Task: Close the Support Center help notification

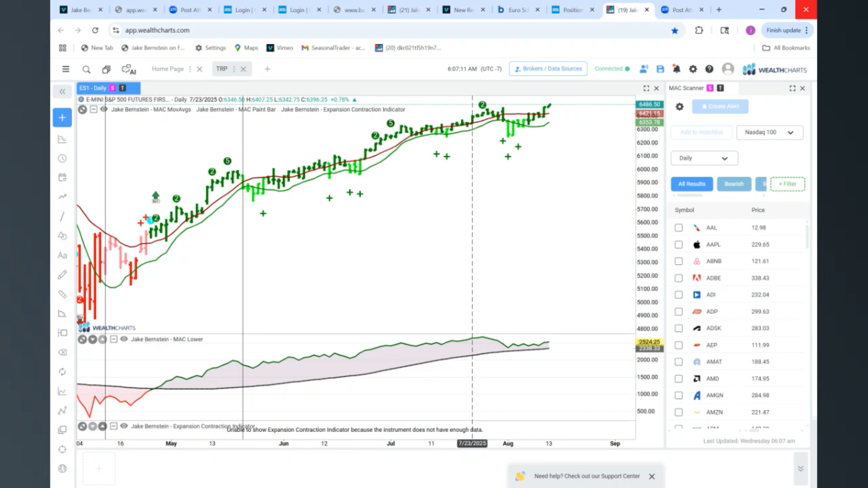Action: 651,476
